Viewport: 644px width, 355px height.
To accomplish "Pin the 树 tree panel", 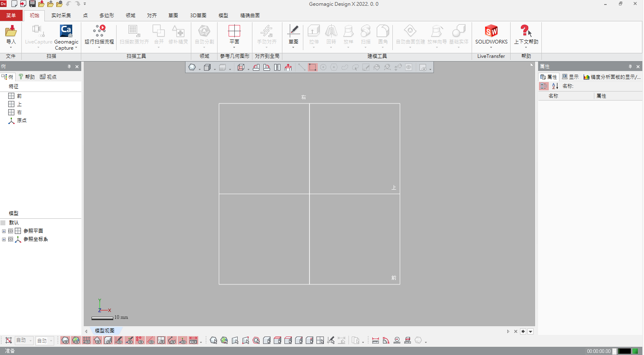I will [x=69, y=66].
